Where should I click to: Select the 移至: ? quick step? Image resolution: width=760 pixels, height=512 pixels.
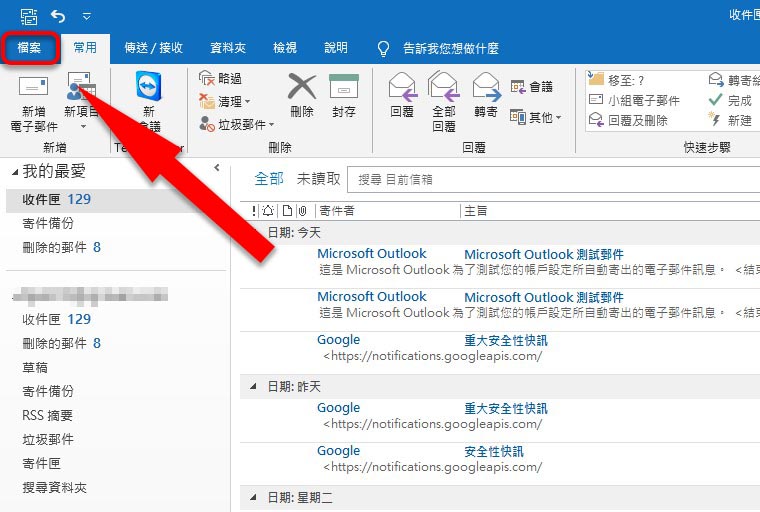tap(617, 80)
